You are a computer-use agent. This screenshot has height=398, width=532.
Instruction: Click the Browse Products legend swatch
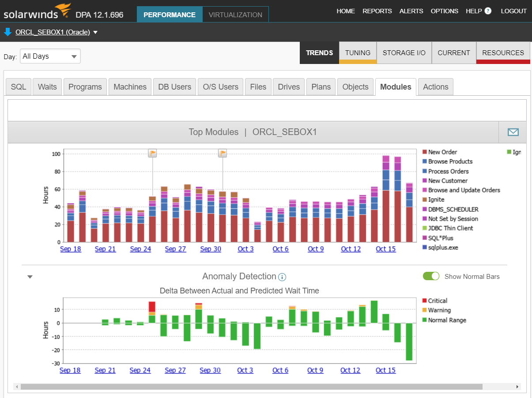click(x=424, y=161)
